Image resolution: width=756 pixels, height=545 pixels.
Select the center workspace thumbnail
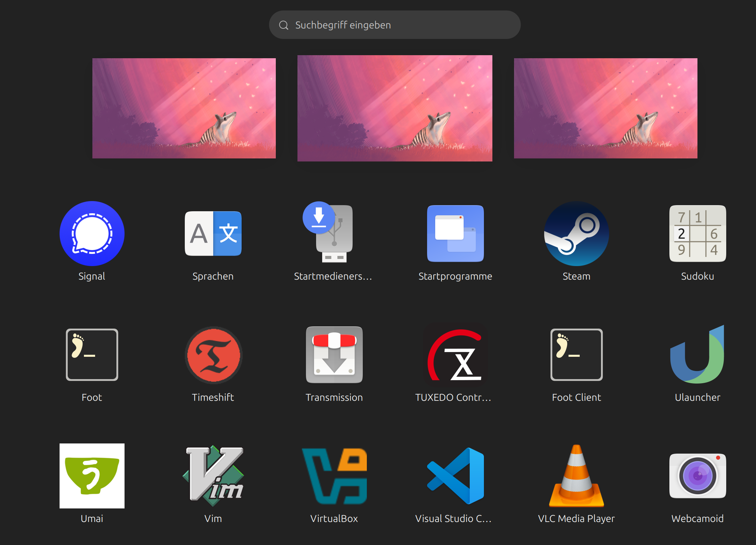pos(395,108)
